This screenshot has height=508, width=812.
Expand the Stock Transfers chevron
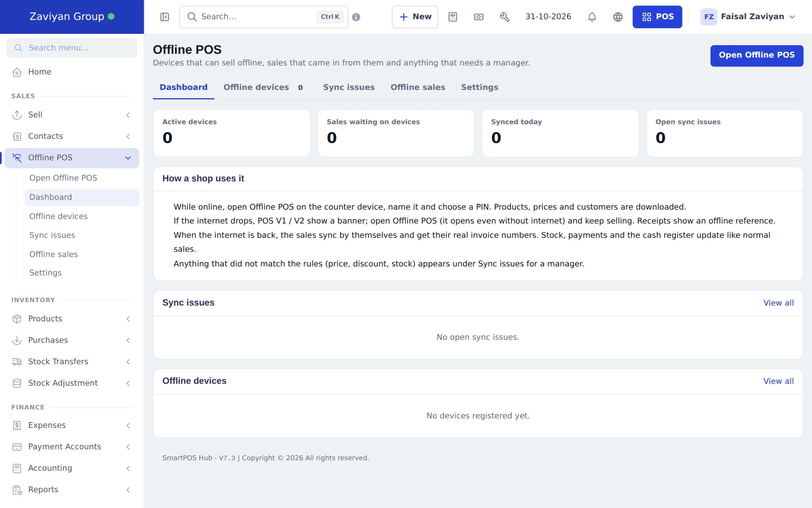tap(128, 362)
